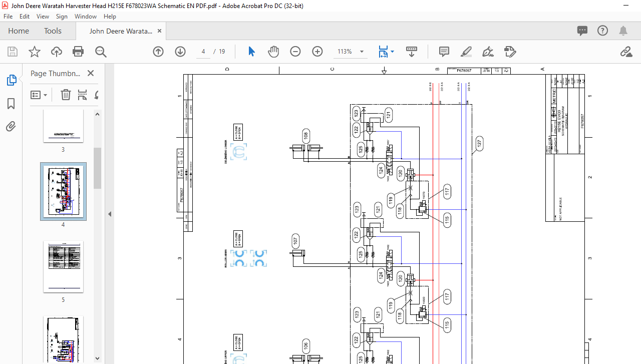Go to the previous page
This screenshot has height=364, width=641.
[158, 52]
